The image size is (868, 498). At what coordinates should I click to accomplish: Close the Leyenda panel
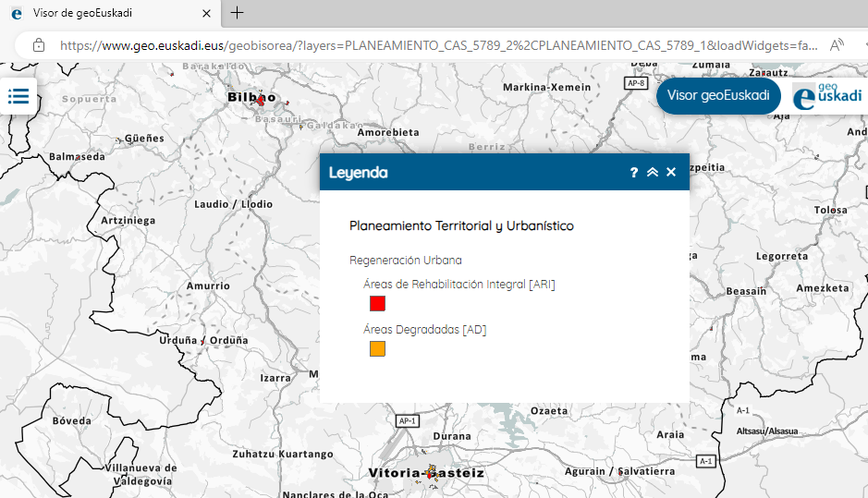point(671,173)
